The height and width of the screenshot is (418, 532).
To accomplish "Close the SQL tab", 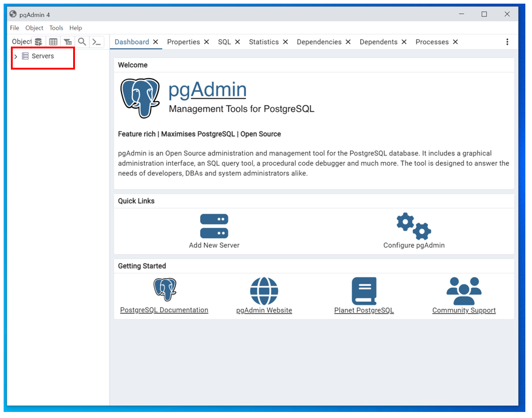I will pos(238,42).
